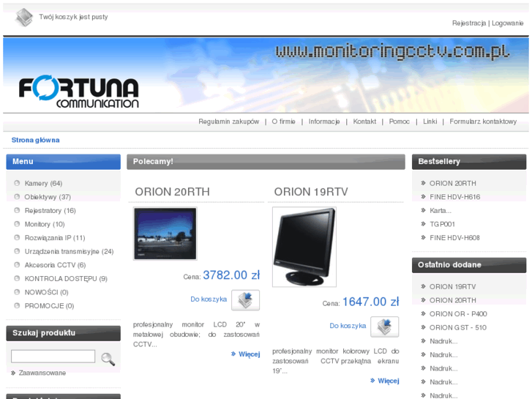Open TG P001 bestseller

442,224
